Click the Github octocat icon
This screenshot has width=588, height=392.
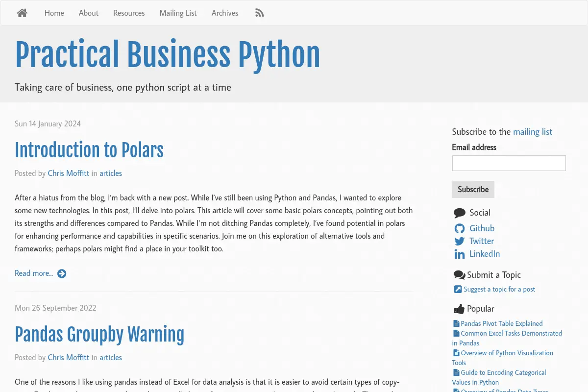460,228
